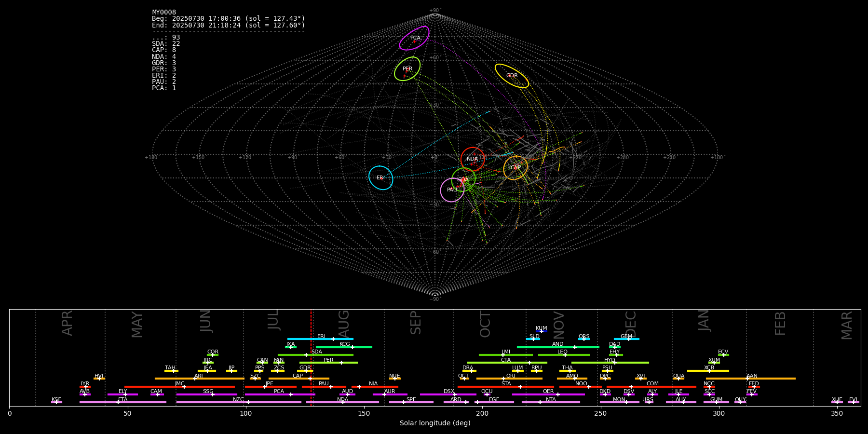Click the yellow GDR radiant ellipse on the sky map
The image size is (868, 434).
(x=512, y=76)
